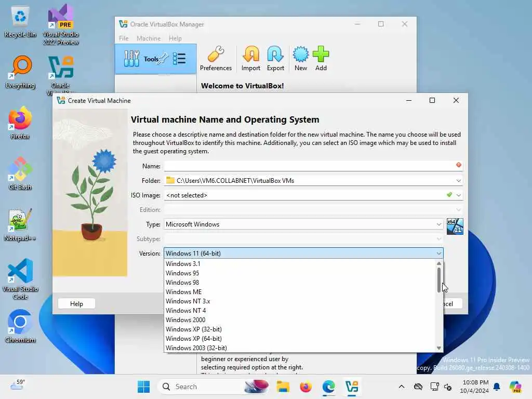Open the weather widget showing 59°
Screen dimensions: 532x399
point(18,385)
